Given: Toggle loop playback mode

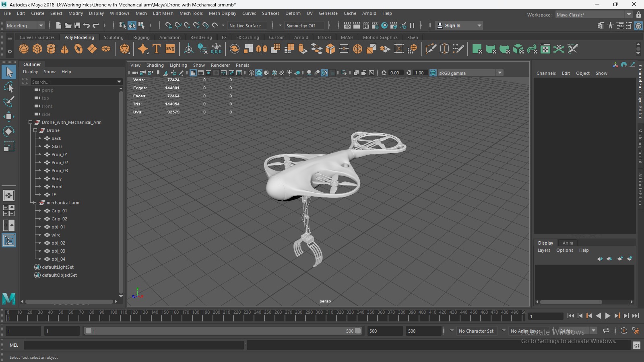Looking at the screenshot, I should (606, 331).
